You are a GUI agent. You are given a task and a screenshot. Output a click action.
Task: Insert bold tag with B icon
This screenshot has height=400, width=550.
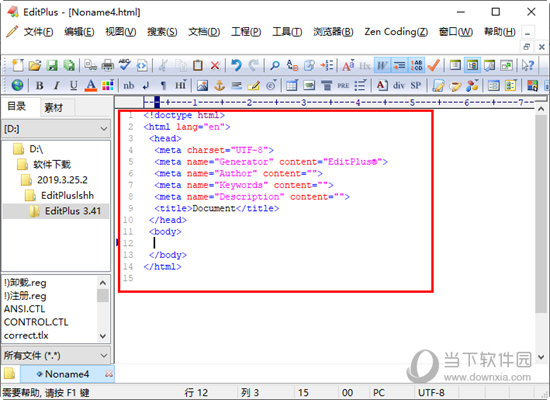tap(40, 85)
